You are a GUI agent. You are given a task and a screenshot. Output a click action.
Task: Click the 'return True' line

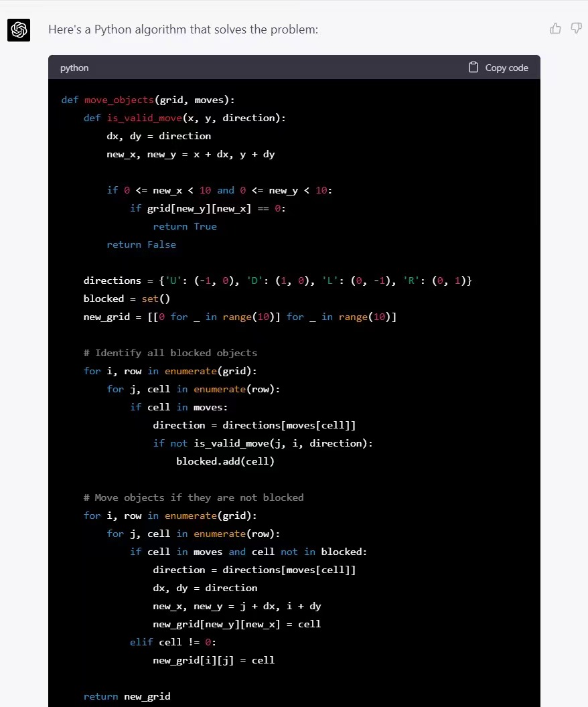point(185,226)
